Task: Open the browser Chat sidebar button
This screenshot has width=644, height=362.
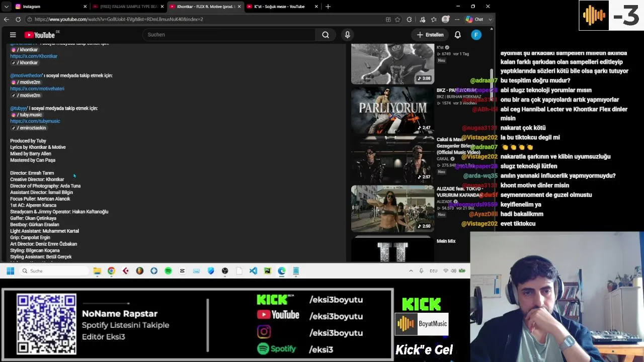Action: point(474,19)
